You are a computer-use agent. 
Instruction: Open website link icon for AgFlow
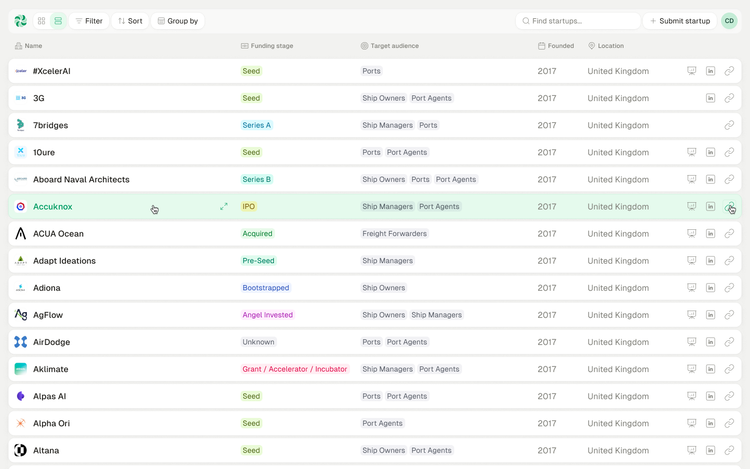(x=729, y=315)
